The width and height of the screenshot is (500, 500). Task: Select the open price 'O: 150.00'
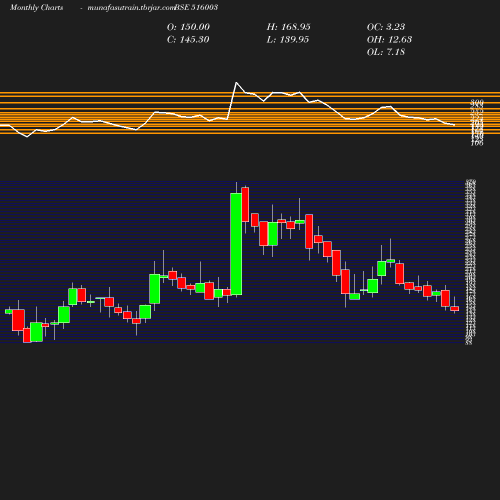coord(188,27)
